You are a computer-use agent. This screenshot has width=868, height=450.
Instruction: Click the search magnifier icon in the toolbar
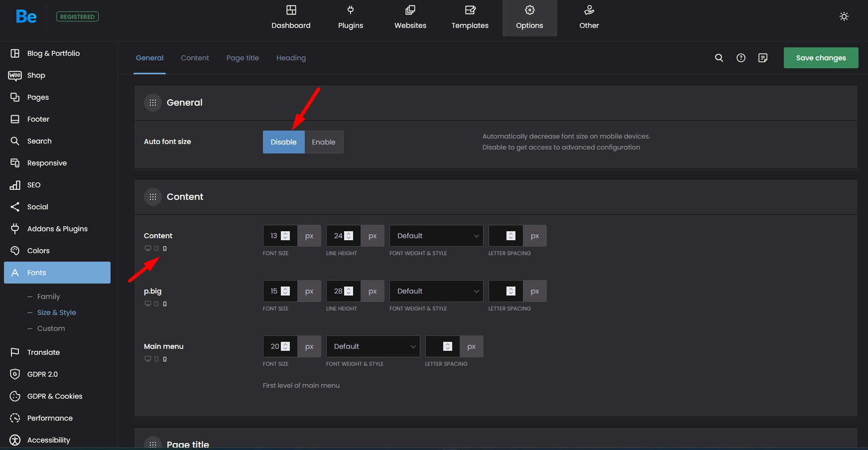pyautogui.click(x=719, y=58)
